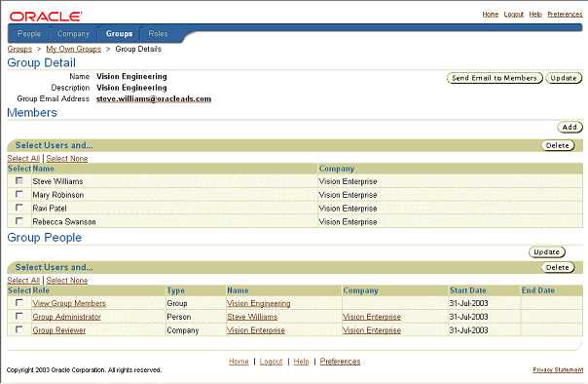
Task: Open the View Group Members role link
Action: (x=69, y=303)
